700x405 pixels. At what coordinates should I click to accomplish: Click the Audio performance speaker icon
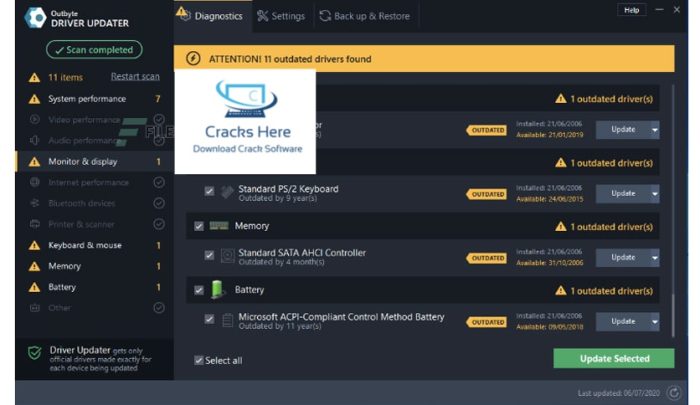(x=34, y=141)
